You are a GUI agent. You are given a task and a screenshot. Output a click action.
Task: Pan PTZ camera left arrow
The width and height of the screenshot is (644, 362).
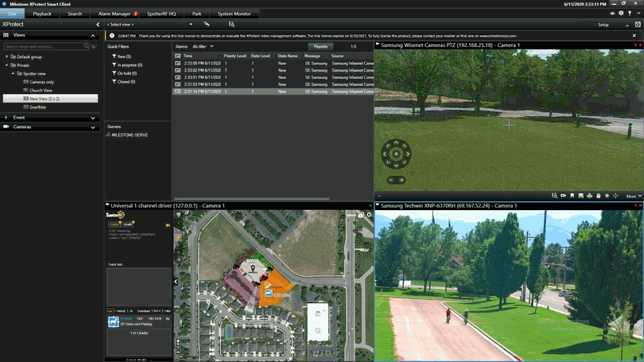tap(385, 154)
